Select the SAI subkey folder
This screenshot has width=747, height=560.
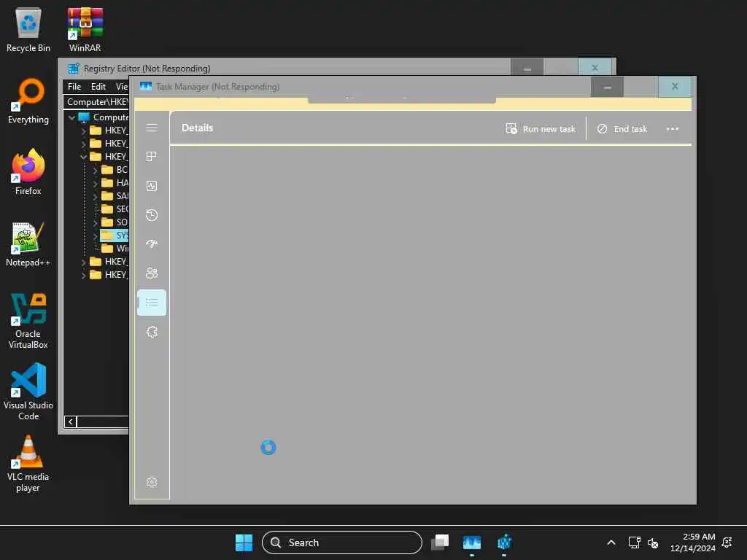(115, 195)
